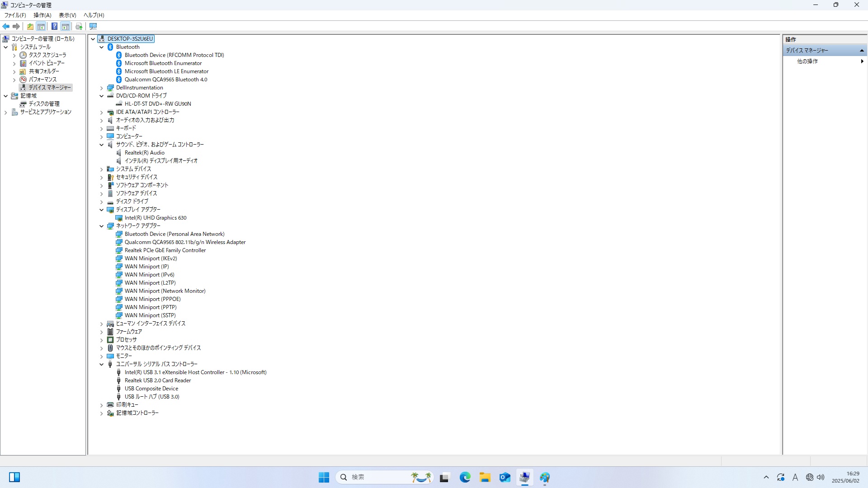Image resolution: width=868 pixels, height=488 pixels.
Task: Open File Explorer from taskbar
Action: tap(485, 477)
